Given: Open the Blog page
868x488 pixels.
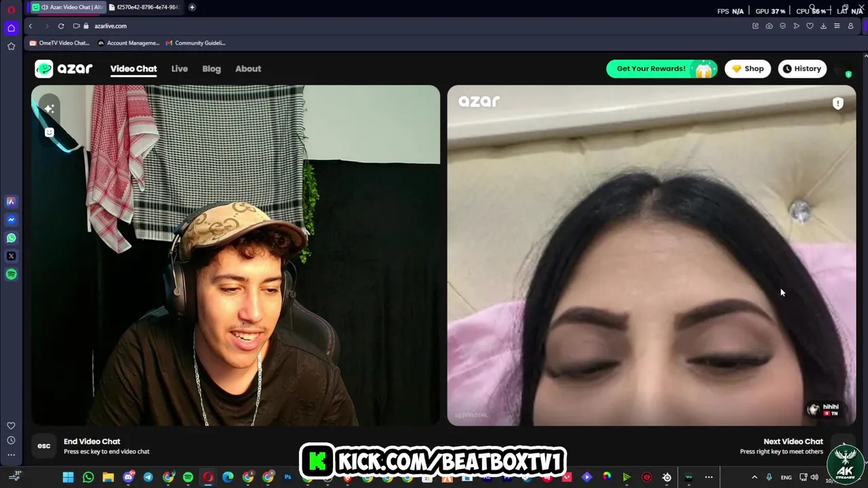Looking at the screenshot, I should (x=212, y=68).
